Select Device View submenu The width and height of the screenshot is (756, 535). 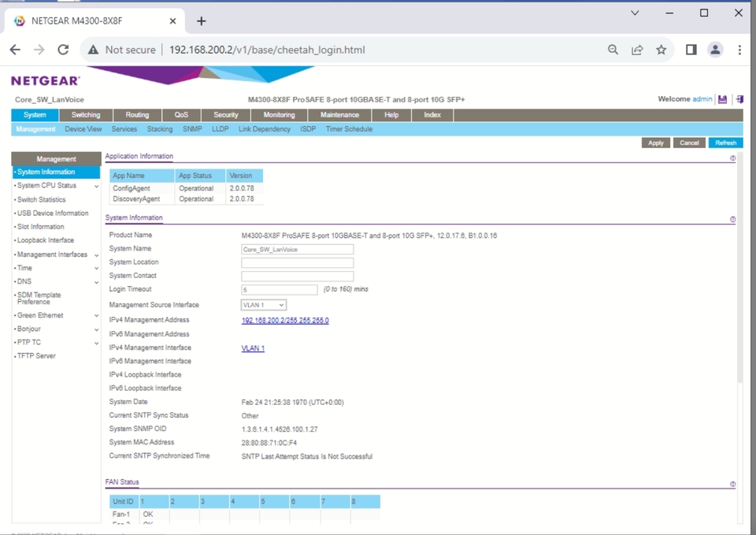83,129
